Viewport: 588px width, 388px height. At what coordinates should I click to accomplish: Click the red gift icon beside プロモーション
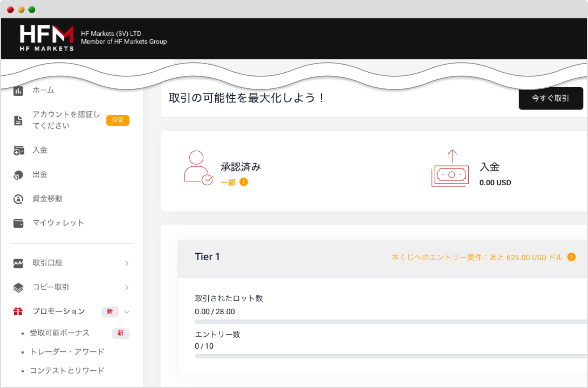point(18,311)
